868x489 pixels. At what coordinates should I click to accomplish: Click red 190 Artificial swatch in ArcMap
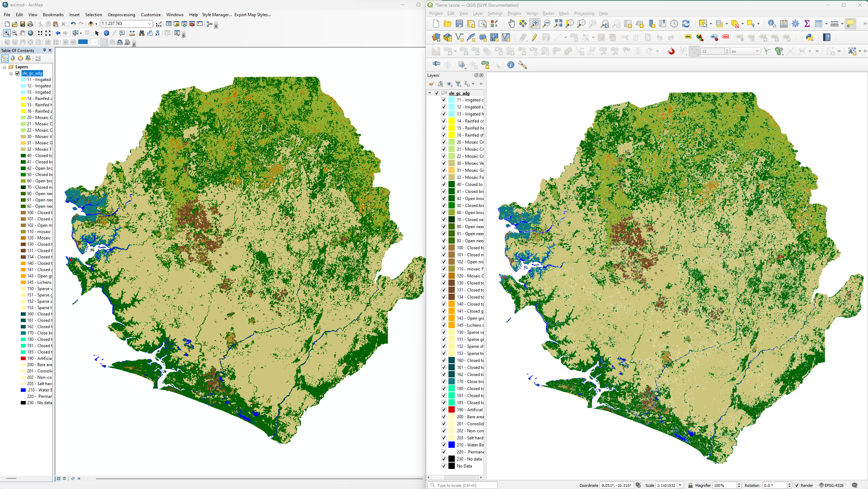(23, 358)
